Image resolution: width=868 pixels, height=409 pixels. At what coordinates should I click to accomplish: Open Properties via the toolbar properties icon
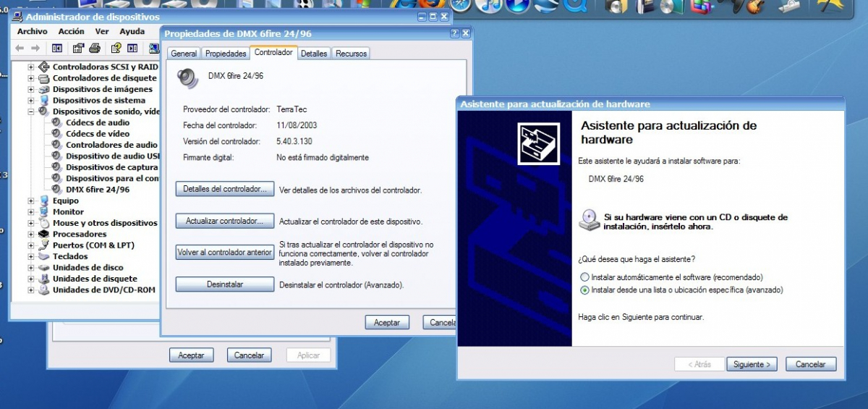click(78, 49)
